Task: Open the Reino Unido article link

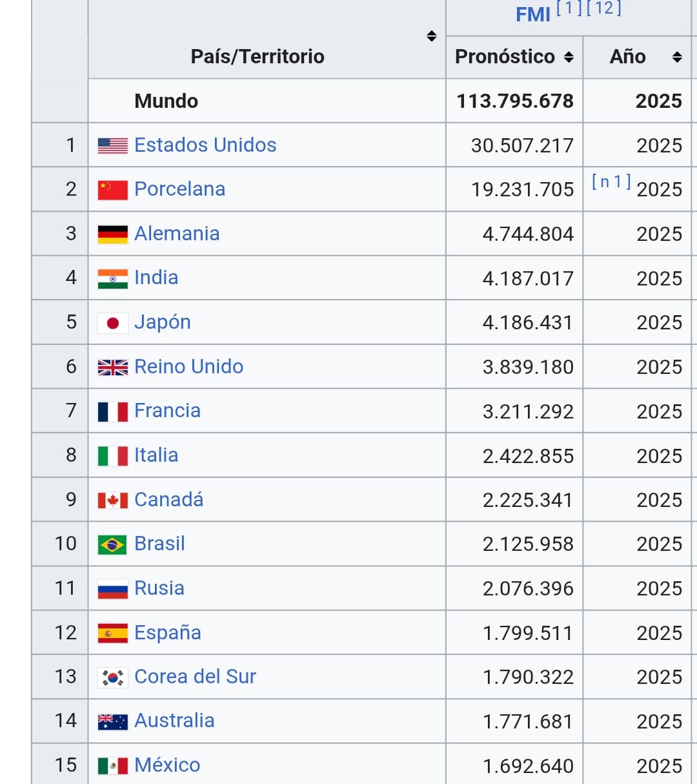Action: point(188,366)
